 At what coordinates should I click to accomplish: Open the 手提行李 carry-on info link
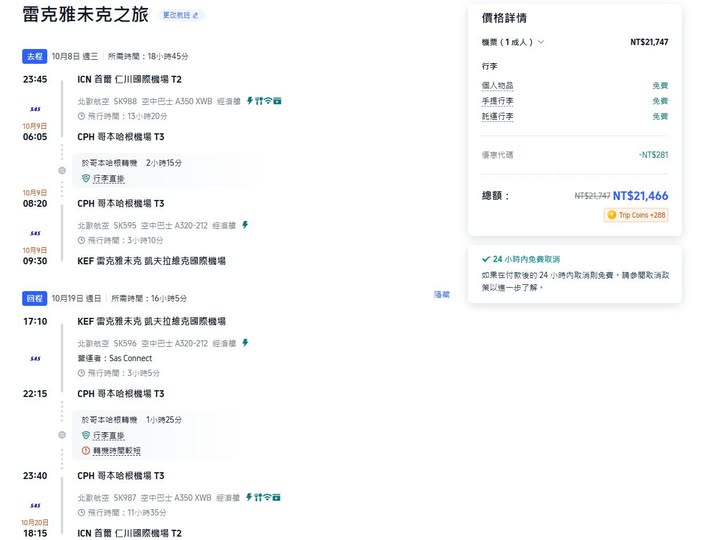(x=497, y=101)
